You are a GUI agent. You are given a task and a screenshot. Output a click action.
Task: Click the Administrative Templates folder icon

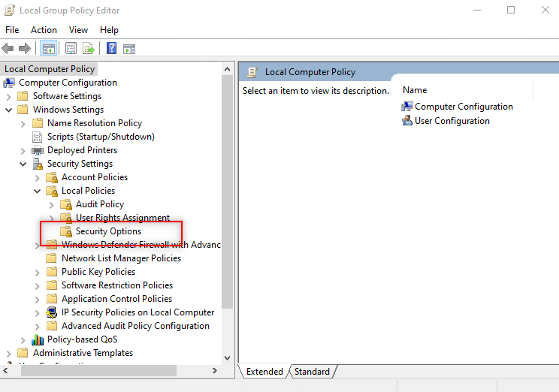coord(23,353)
